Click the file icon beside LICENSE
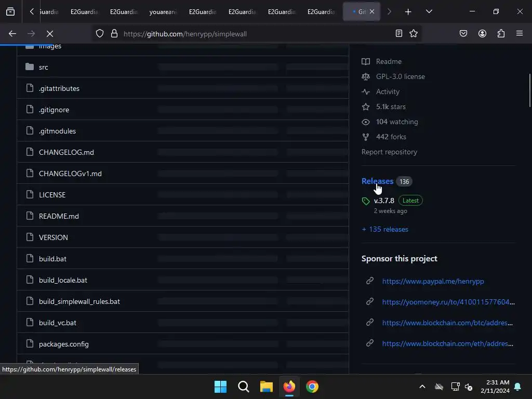Image resolution: width=532 pixels, height=399 pixels. [30, 194]
